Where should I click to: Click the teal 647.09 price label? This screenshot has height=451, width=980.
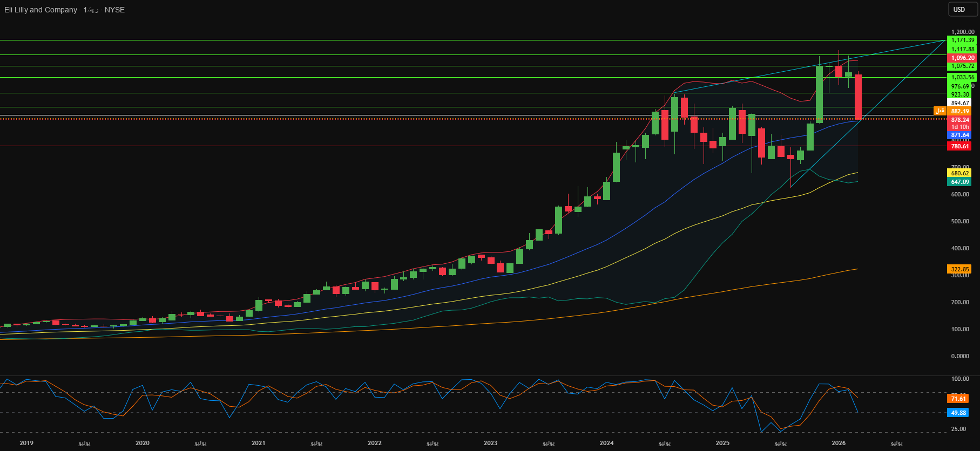coord(959,182)
